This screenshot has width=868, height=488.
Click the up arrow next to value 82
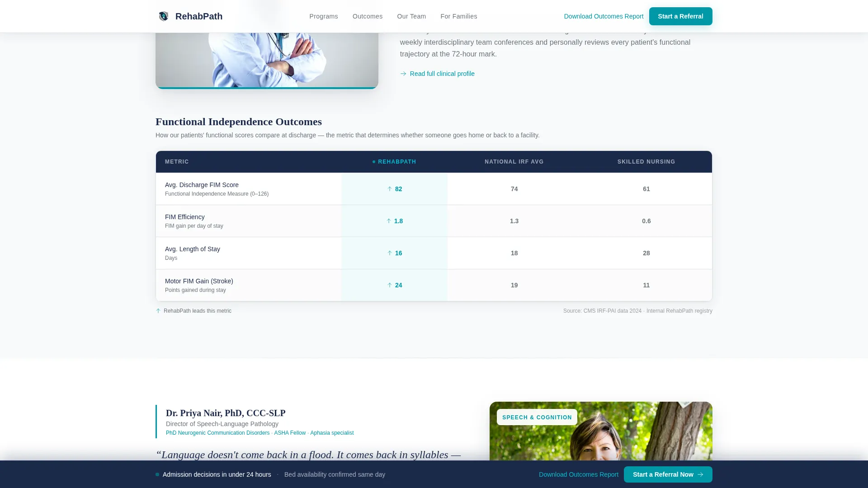(x=390, y=189)
